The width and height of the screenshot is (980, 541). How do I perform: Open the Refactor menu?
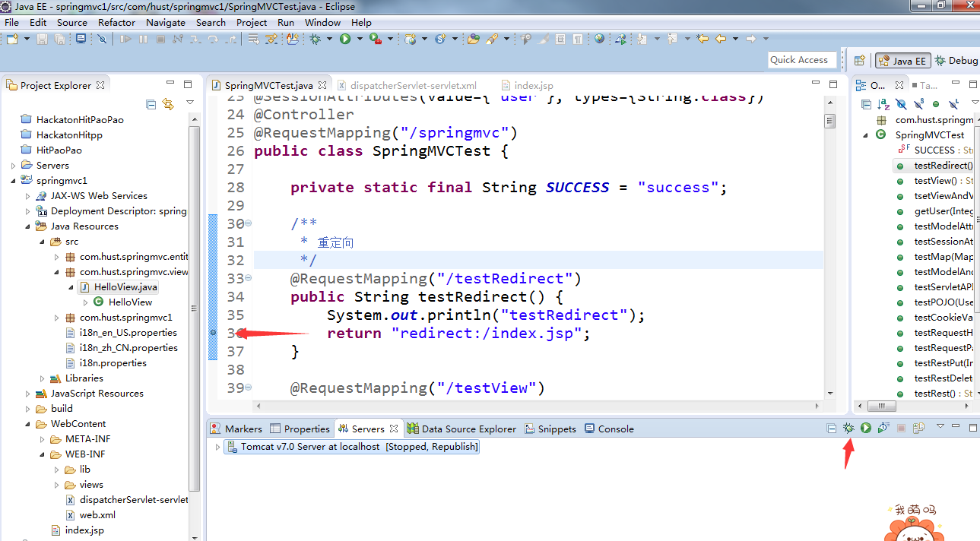(x=116, y=22)
